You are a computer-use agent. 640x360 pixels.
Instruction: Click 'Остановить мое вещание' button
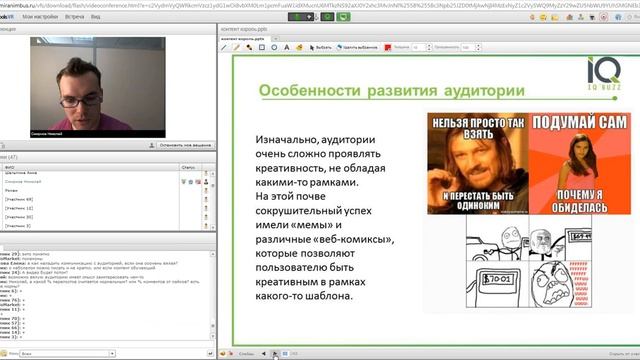[x=185, y=145]
